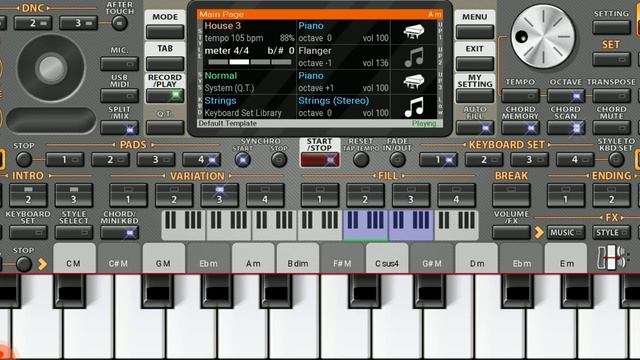The image size is (640, 360).
Task: Select the Strings (Stereo) note icon
Action: (x=413, y=107)
